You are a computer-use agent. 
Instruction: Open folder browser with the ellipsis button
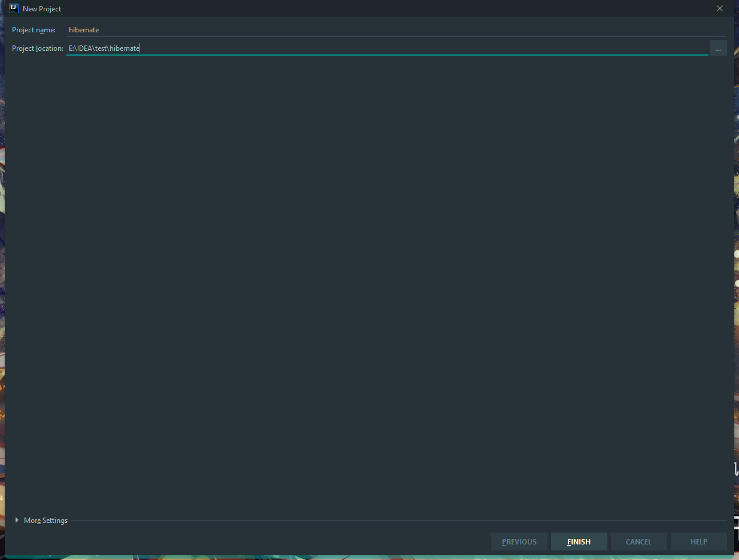click(718, 48)
